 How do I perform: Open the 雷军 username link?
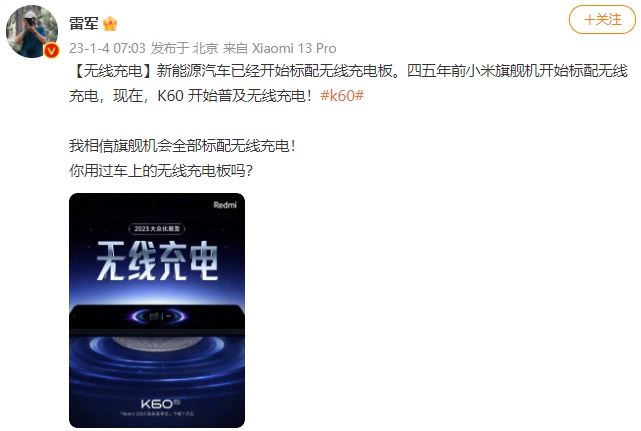pos(84,23)
